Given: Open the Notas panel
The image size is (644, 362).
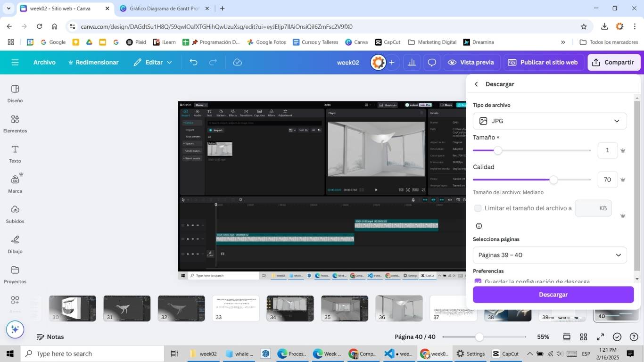Looking at the screenshot, I should 50,337.
